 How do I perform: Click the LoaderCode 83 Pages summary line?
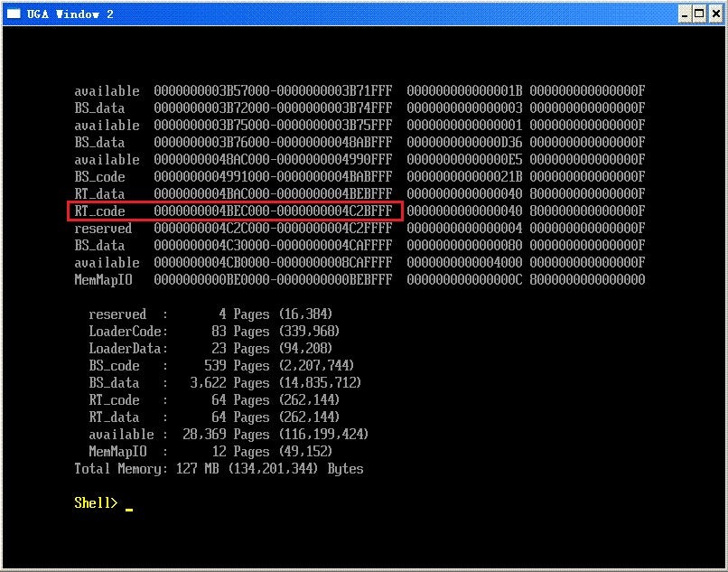pyautogui.click(x=210, y=332)
